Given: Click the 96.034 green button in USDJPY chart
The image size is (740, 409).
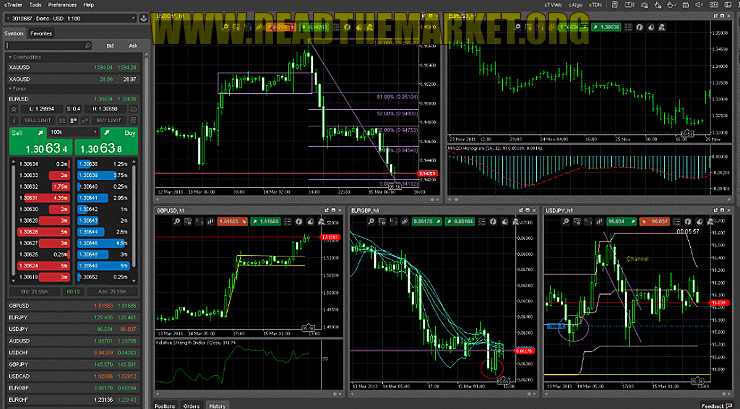Looking at the screenshot, I should pos(621,221).
